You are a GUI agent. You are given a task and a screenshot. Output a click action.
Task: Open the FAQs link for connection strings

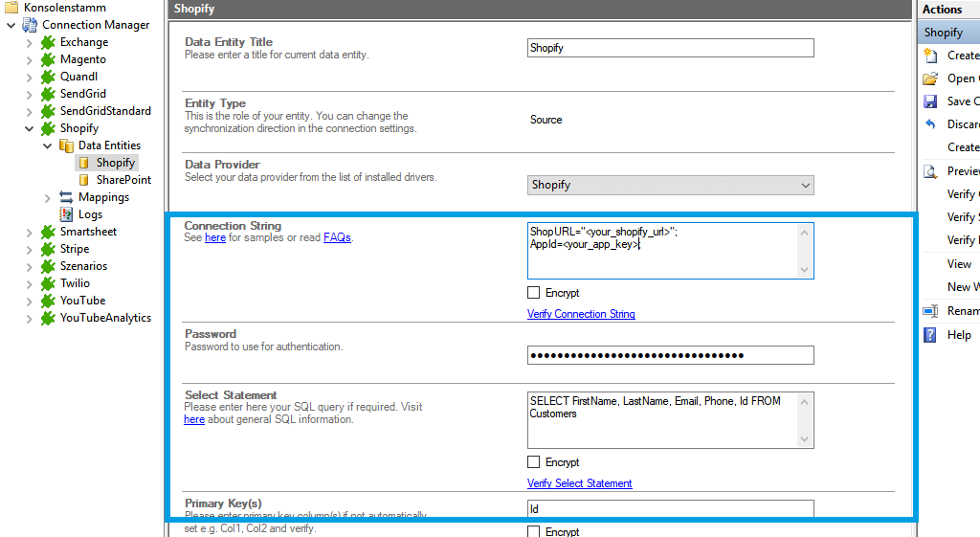coord(337,237)
